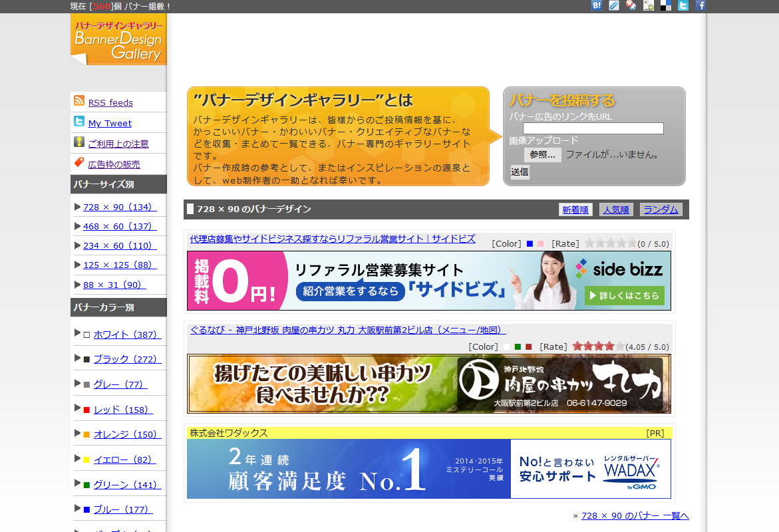Share via the Twitter icon in header
The image size is (779, 532).
683,5
